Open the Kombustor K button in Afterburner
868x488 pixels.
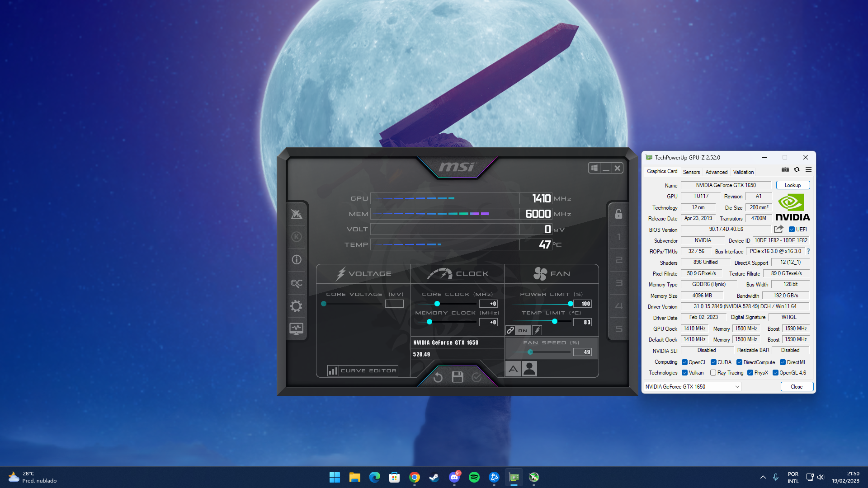297,237
